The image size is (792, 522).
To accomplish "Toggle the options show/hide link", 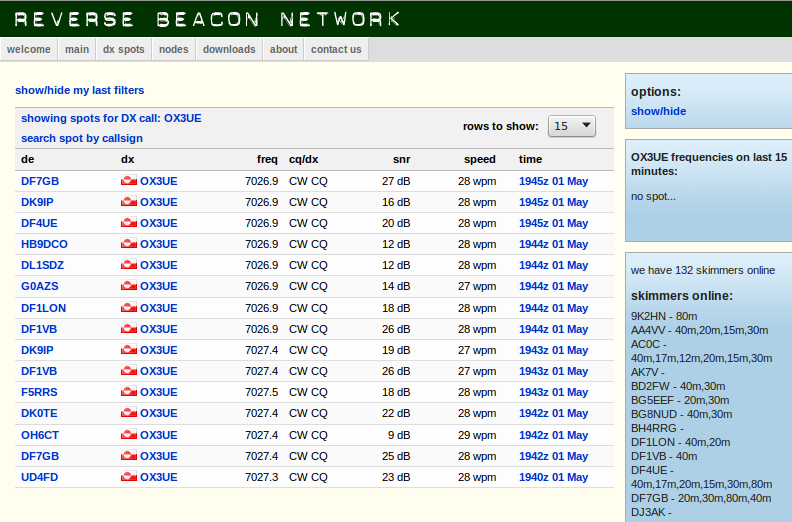I will (x=658, y=111).
